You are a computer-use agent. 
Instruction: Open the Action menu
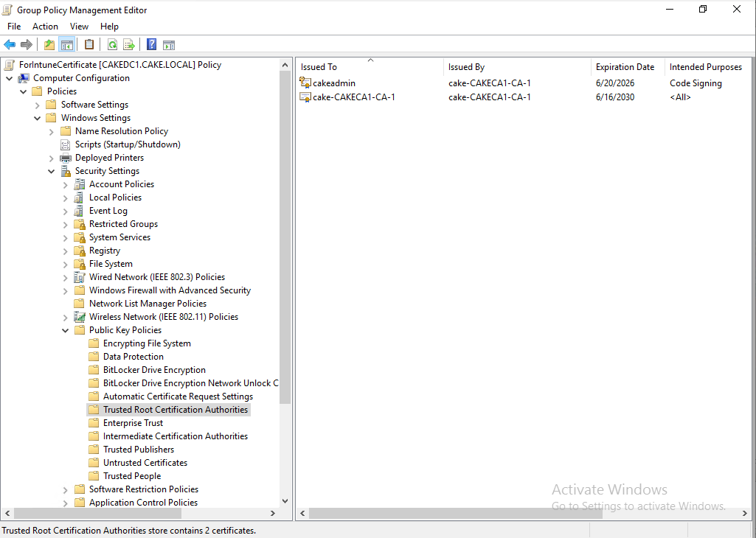pos(45,27)
